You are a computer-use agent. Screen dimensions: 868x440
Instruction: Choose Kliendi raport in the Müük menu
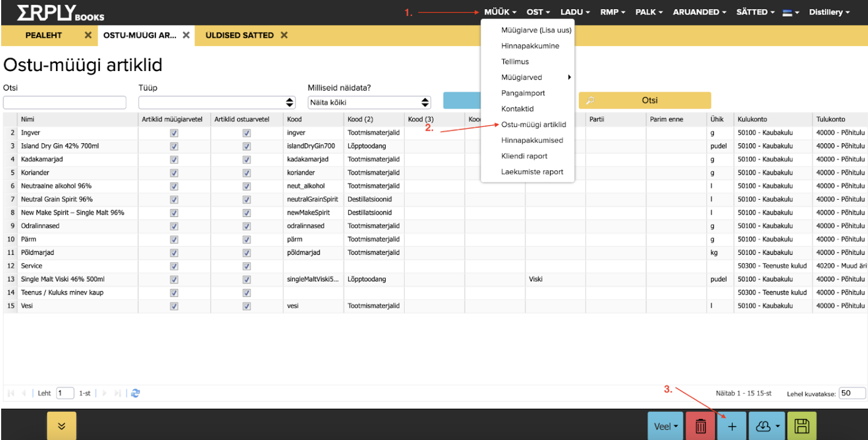click(x=524, y=156)
